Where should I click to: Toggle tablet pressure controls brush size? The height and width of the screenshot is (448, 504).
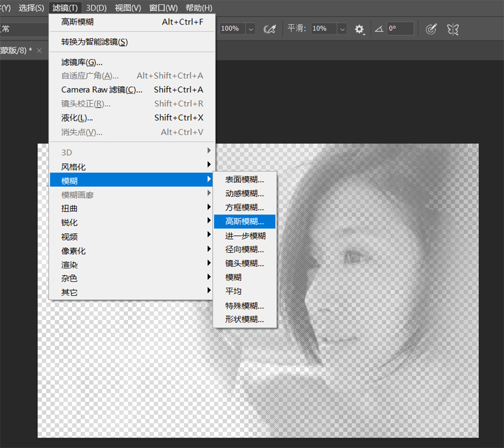point(431,29)
